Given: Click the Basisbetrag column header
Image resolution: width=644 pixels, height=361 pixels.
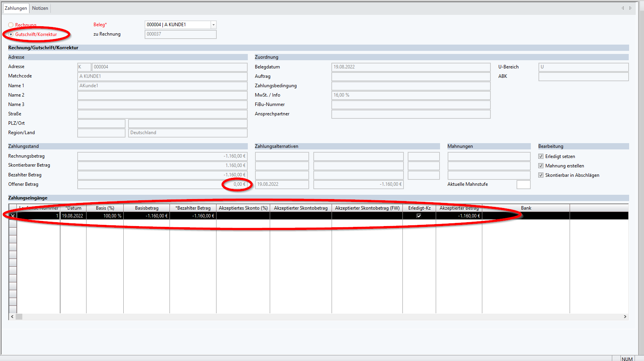Looking at the screenshot, I should 146,208.
